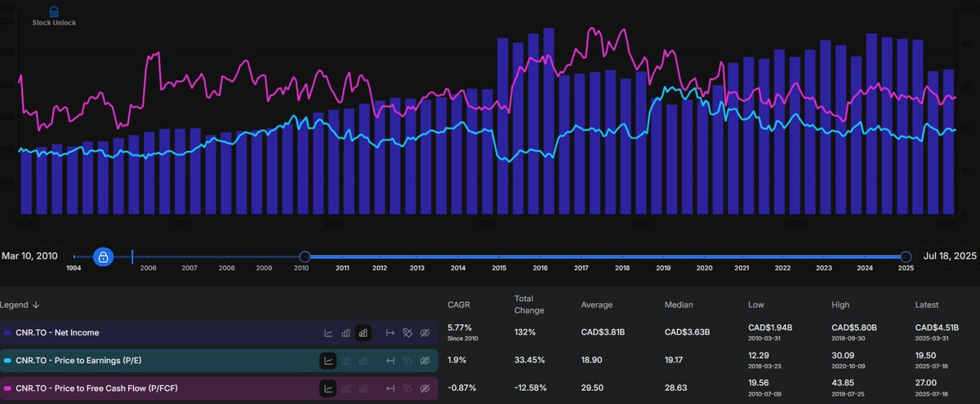Click the 33.45% total change value
Viewport: 980px width, 404px height.
pos(528,359)
